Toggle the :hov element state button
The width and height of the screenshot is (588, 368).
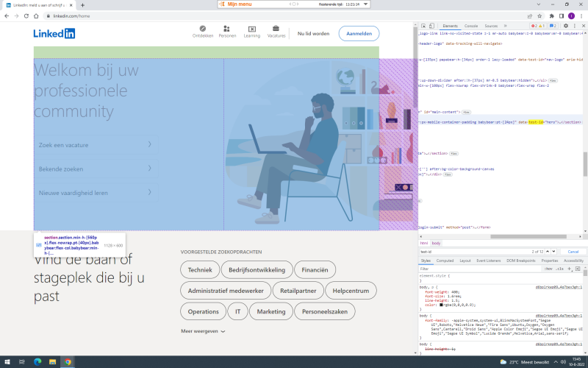548,269
